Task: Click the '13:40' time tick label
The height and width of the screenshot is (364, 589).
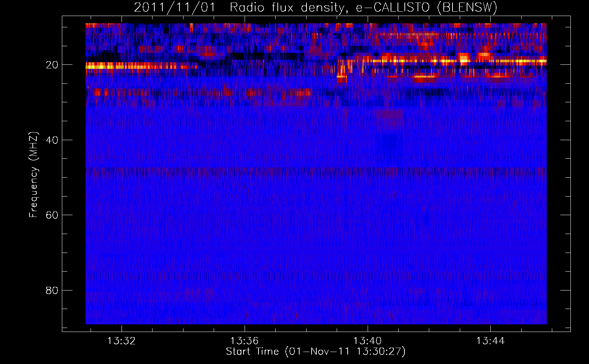Action: pyautogui.click(x=368, y=341)
